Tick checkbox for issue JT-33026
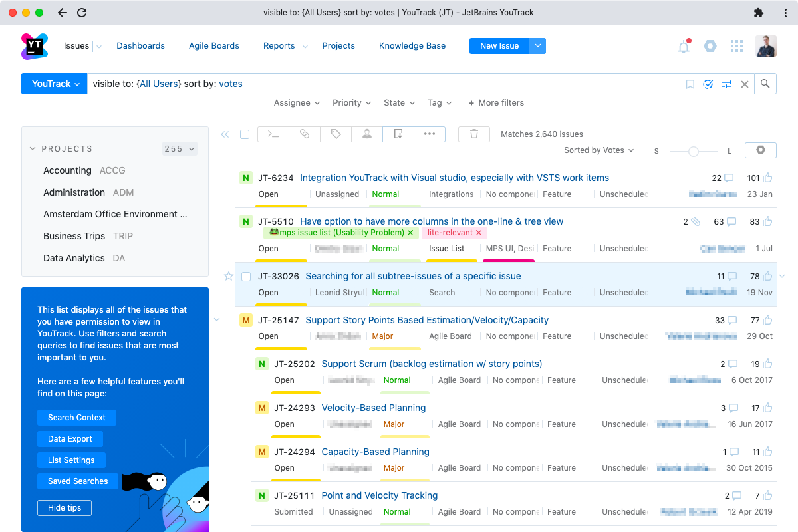Screen dimensions: 798x532 coord(246,276)
